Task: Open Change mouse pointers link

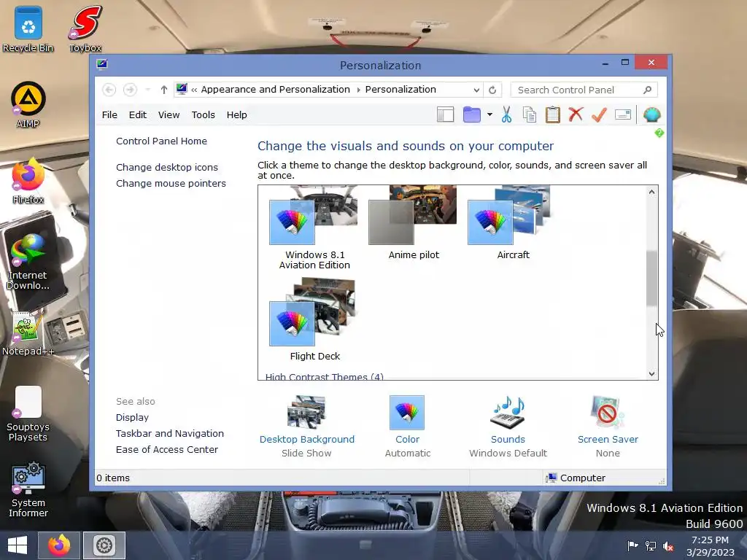Action: pos(171,183)
